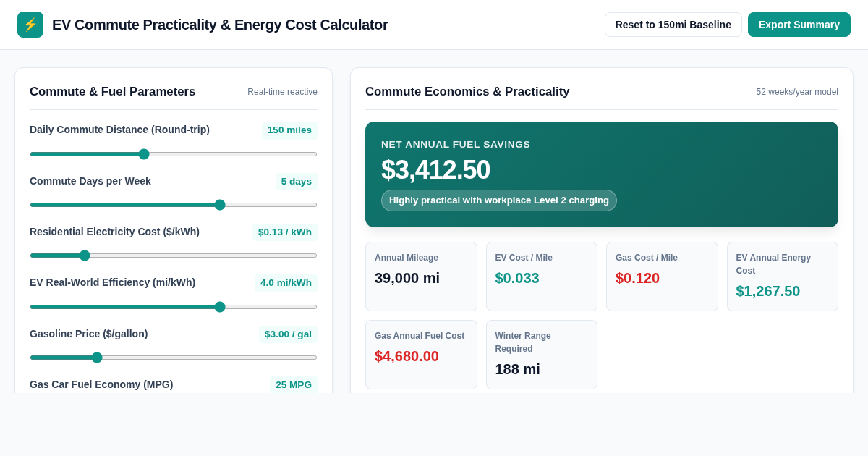This screenshot has height=456, width=868.
Task: Click the Net Annual Fuel Savings $3,412.50 amount
Action: [435, 170]
